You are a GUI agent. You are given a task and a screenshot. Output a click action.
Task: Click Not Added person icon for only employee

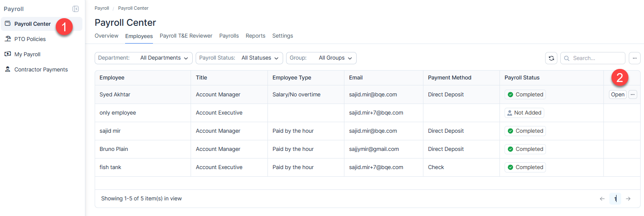(510, 113)
